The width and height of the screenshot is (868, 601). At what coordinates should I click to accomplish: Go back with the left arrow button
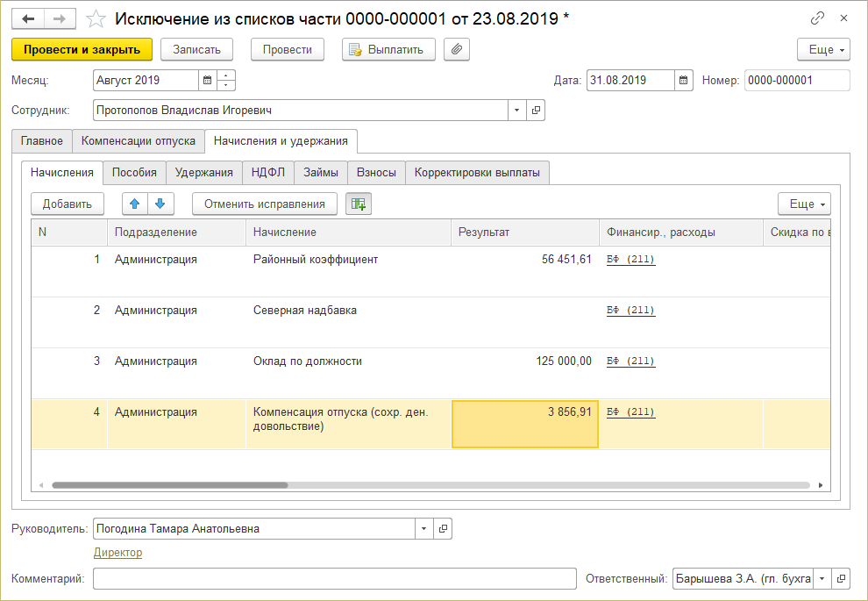tap(28, 18)
